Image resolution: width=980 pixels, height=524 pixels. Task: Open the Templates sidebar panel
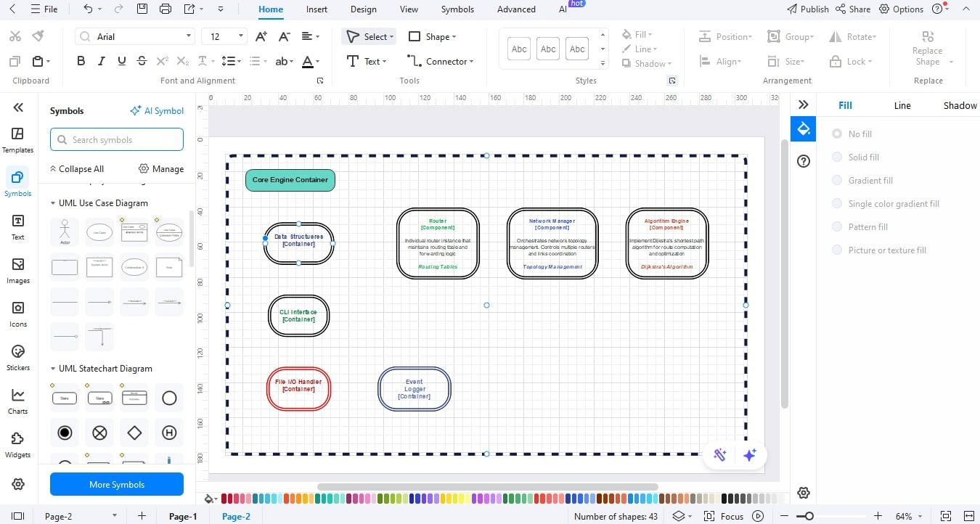[18, 140]
